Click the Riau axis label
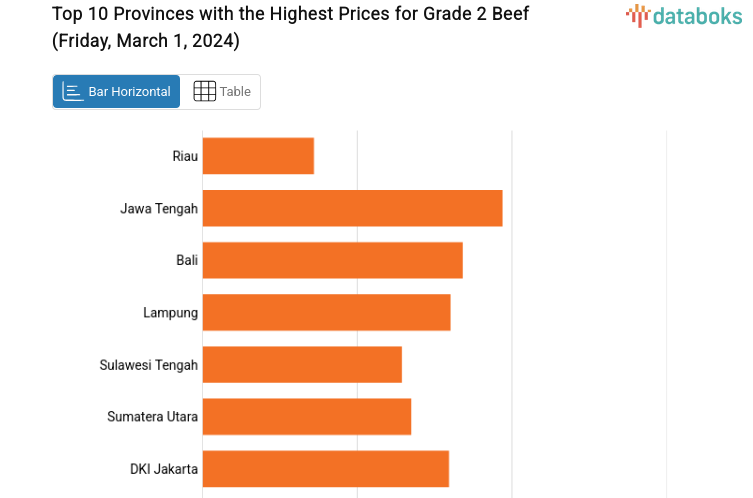The height and width of the screenshot is (498, 753). 185,156
